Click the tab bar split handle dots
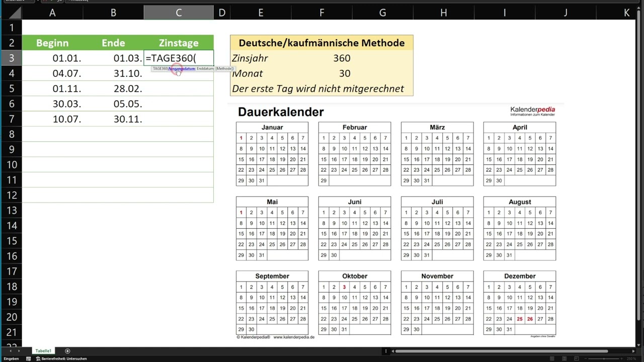The image size is (644, 362). click(x=386, y=351)
